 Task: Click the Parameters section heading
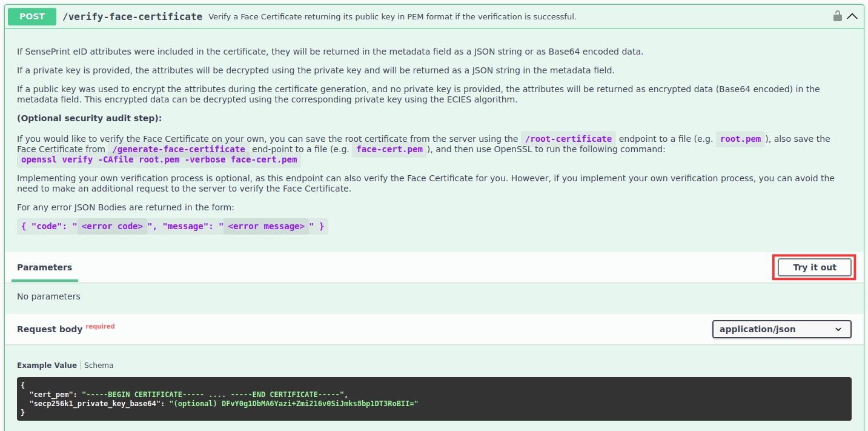point(44,267)
